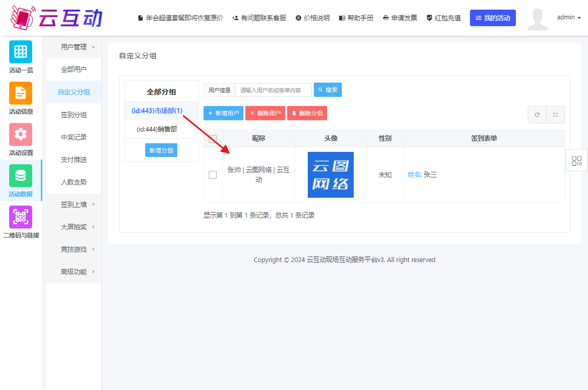Click the 新增用户 button
The image size is (588, 390).
[223, 113]
